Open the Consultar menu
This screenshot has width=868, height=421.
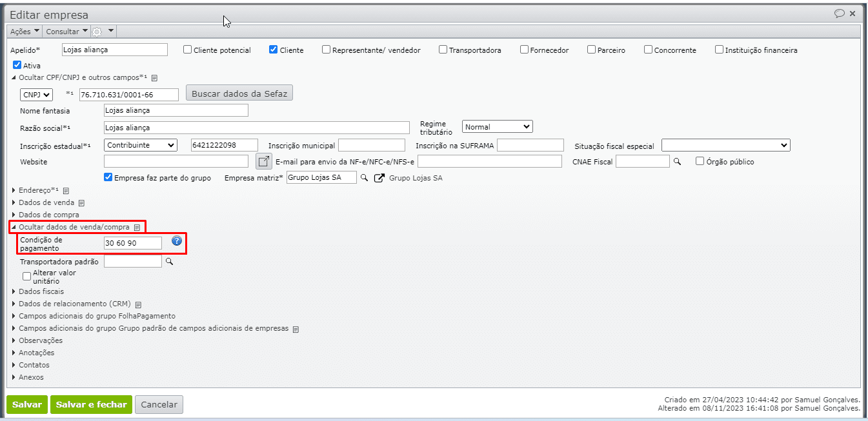66,31
